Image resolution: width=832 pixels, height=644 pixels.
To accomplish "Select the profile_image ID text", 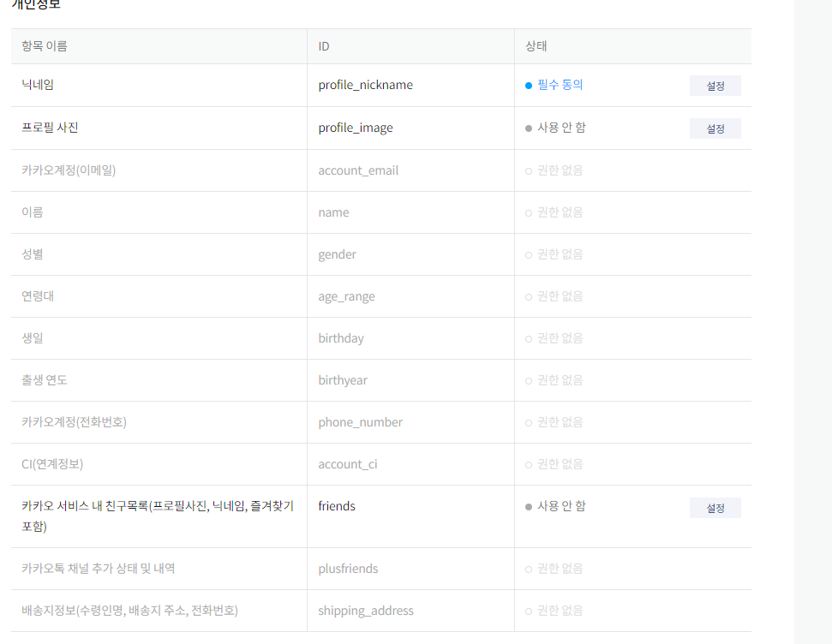I will (x=356, y=128).
